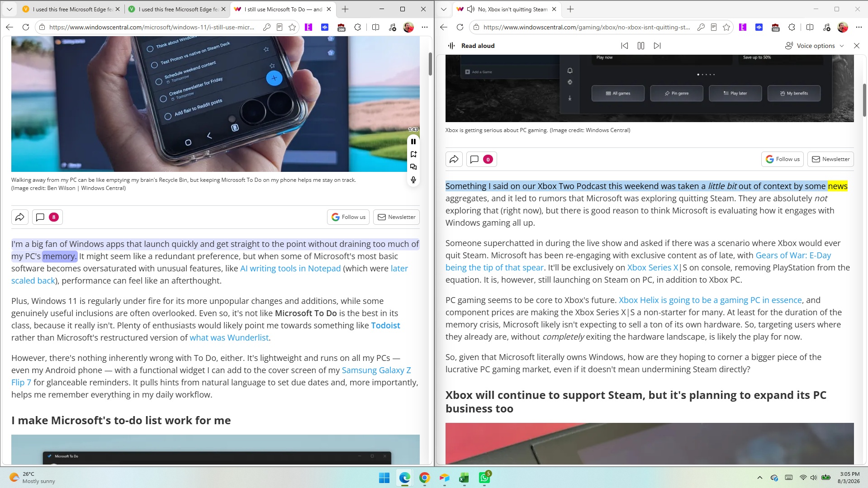Screen dimensions: 868x488
Task: Open new tab in right window
Action: point(570,9)
